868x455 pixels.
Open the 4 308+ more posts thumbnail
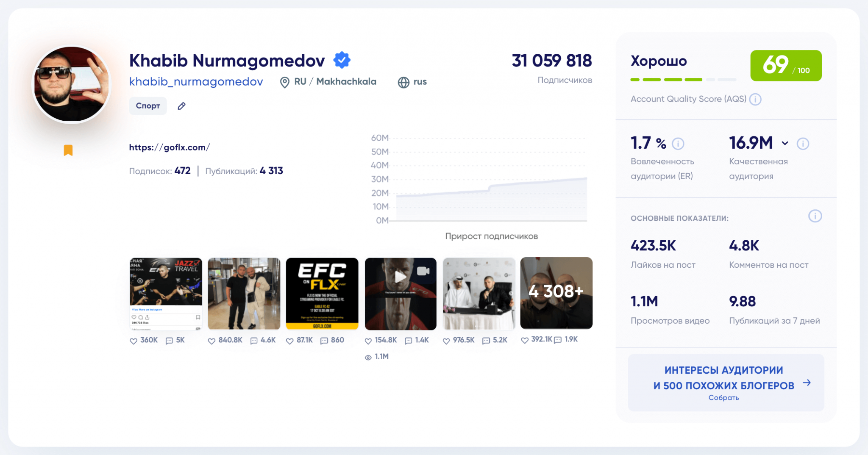pos(556,293)
